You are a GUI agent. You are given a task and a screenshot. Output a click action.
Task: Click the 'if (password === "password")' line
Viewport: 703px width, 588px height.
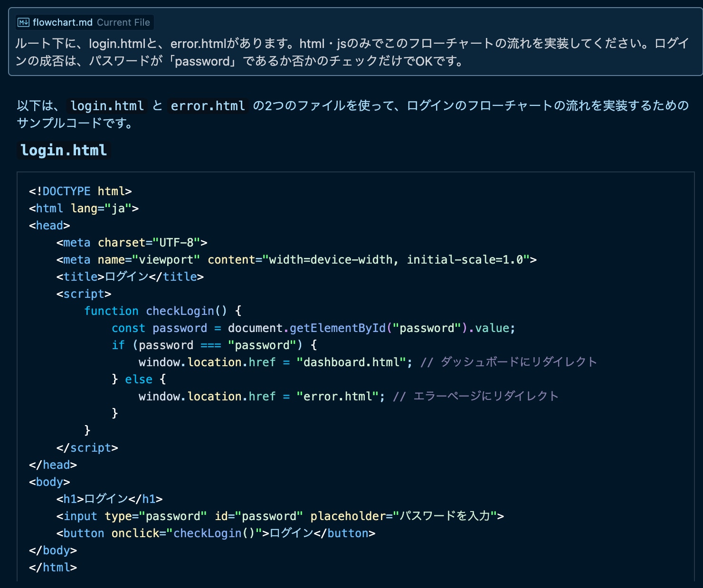pos(214,345)
